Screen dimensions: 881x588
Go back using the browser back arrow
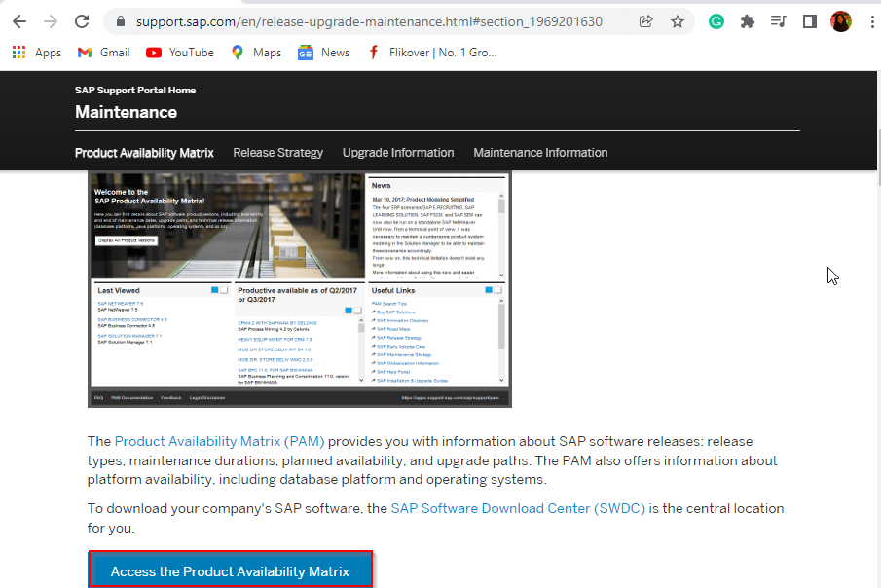point(19,22)
